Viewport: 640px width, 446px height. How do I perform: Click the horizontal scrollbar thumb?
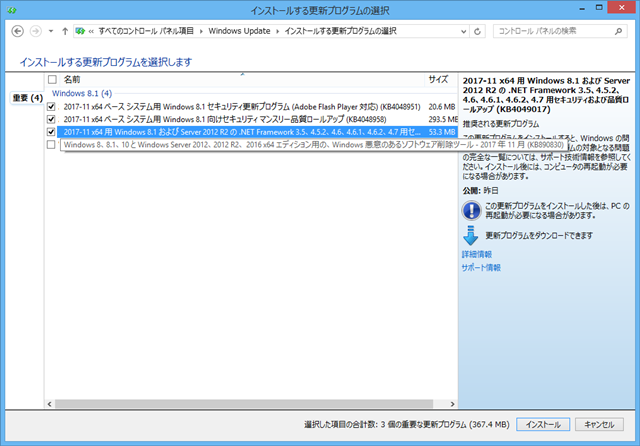coord(244,404)
